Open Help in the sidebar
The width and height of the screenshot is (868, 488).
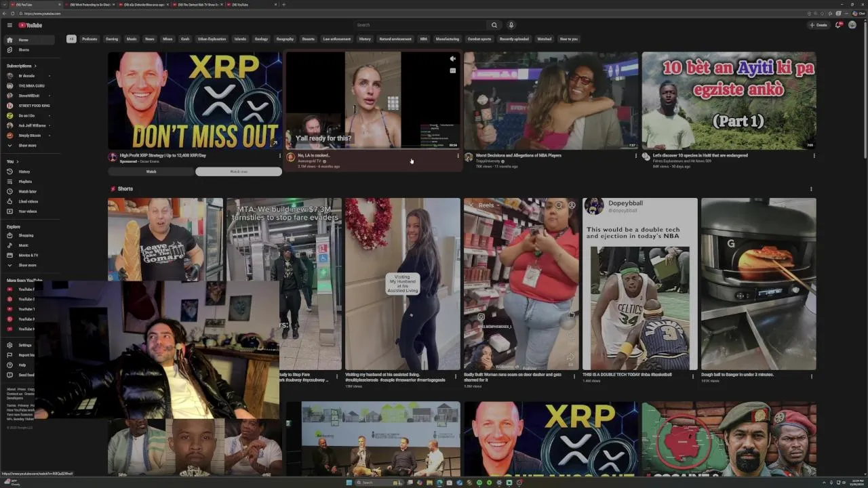tap(20, 365)
